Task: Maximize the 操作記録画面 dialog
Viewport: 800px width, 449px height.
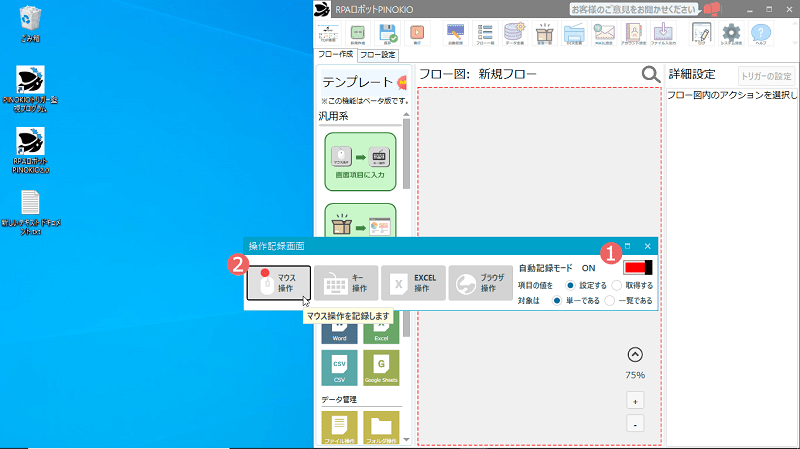Action: pyautogui.click(x=628, y=246)
